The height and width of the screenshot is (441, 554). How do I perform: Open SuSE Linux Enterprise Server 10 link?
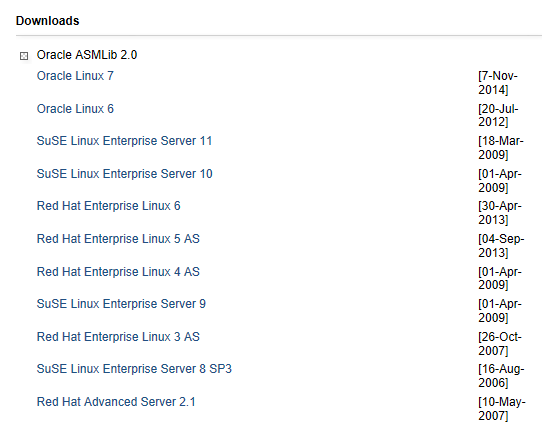click(x=125, y=174)
